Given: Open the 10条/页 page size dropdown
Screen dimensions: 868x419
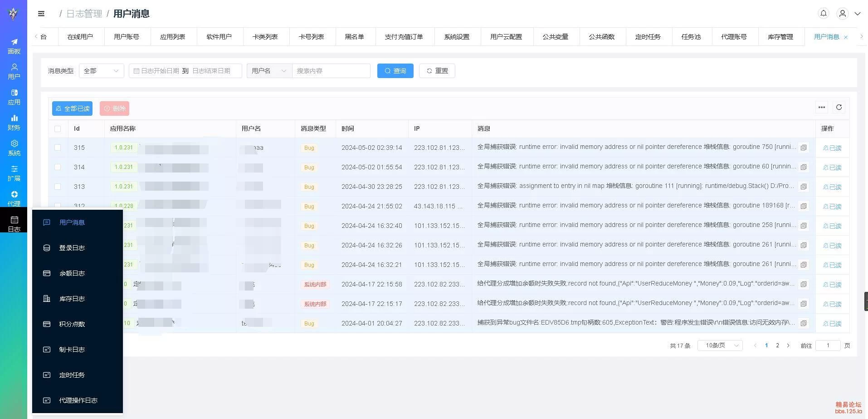Looking at the screenshot, I should 720,345.
